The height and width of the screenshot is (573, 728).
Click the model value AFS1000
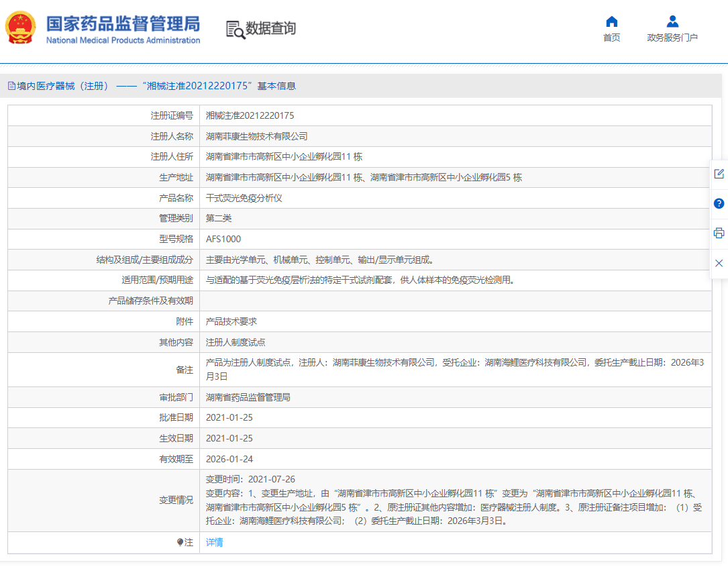(223, 239)
